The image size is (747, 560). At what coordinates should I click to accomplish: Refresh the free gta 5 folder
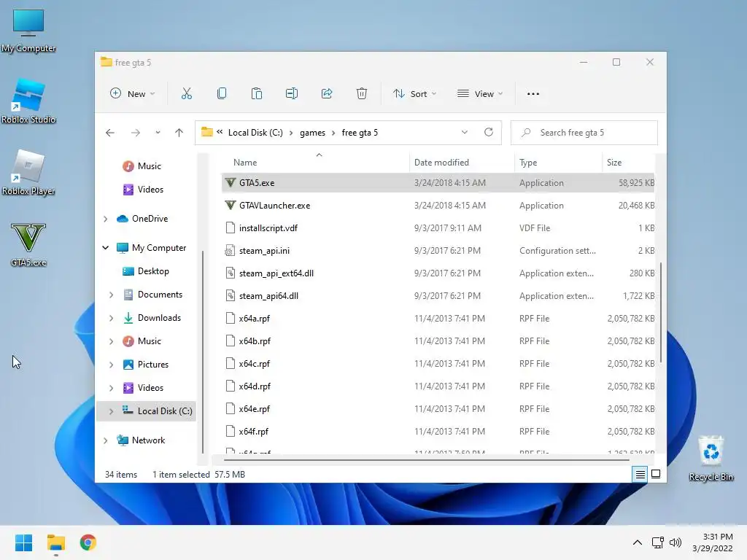[489, 133]
